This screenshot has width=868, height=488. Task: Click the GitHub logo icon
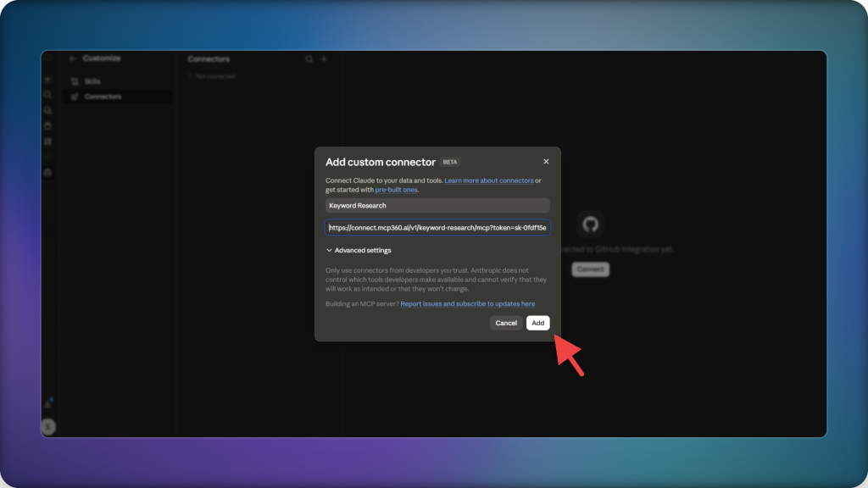590,224
